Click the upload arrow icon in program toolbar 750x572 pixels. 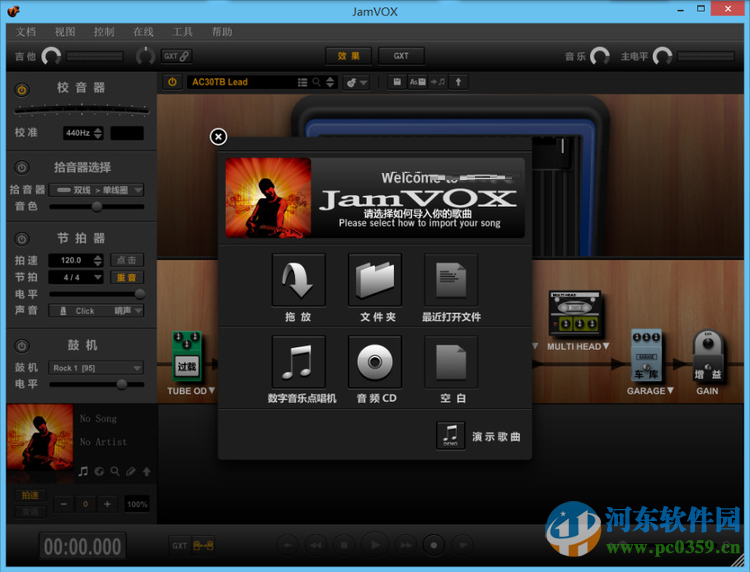[x=458, y=82]
